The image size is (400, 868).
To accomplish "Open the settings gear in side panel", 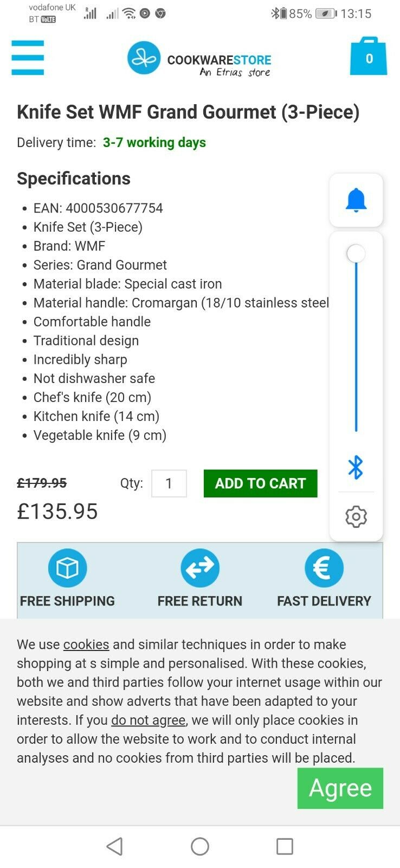I will [356, 516].
